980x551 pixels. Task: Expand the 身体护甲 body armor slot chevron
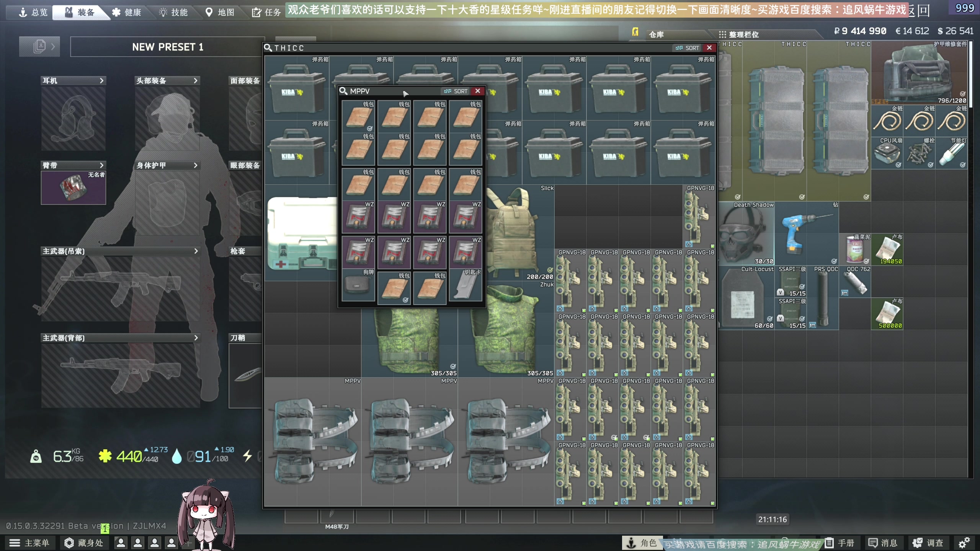click(196, 165)
